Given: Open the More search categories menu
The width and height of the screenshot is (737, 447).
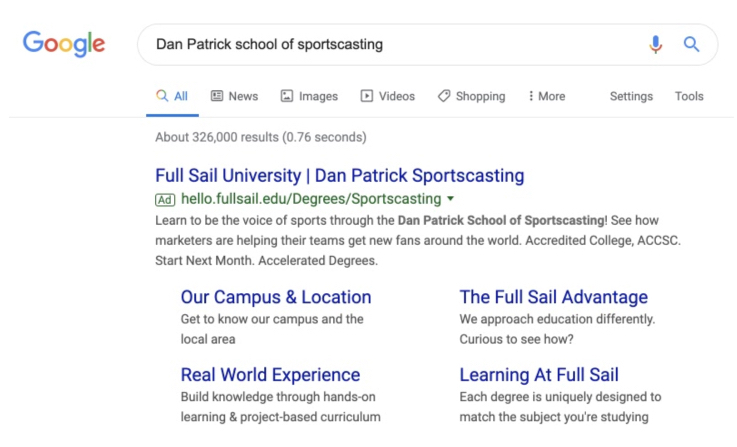Looking at the screenshot, I should 547,96.
